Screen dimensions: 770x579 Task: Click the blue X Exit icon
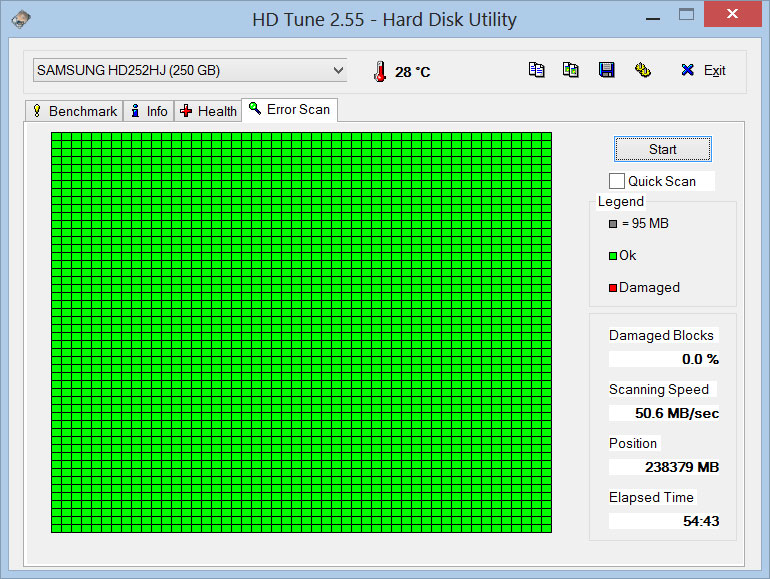click(x=687, y=70)
